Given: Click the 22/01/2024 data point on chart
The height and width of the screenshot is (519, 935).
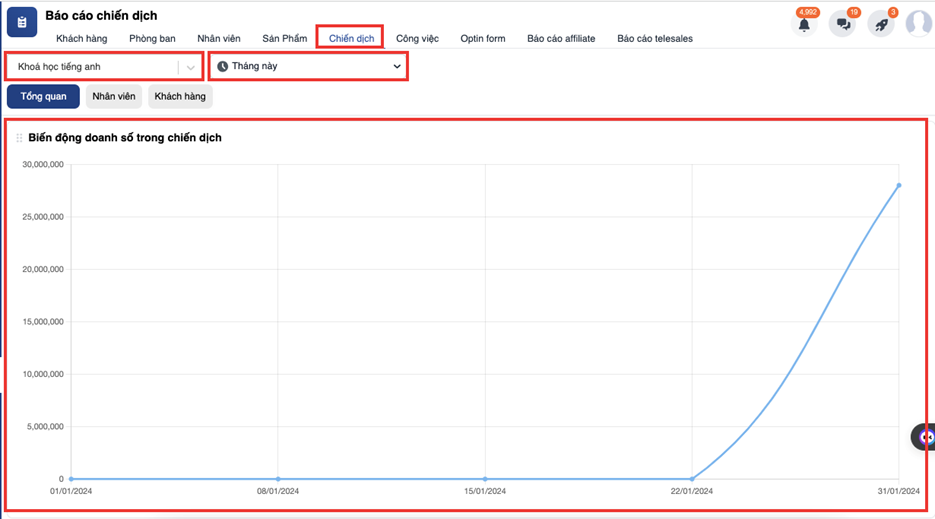Looking at the screenshot, I should pos(692,479).
